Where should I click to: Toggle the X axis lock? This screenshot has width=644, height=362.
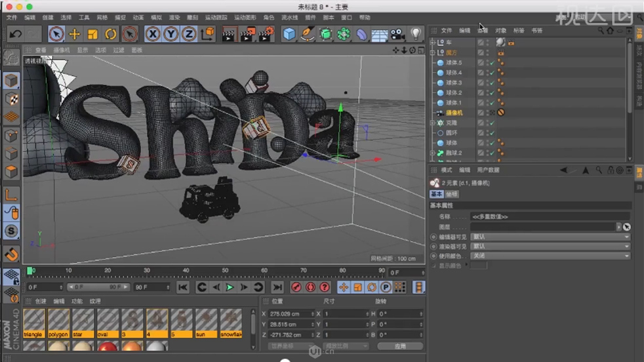pos(153,33)
